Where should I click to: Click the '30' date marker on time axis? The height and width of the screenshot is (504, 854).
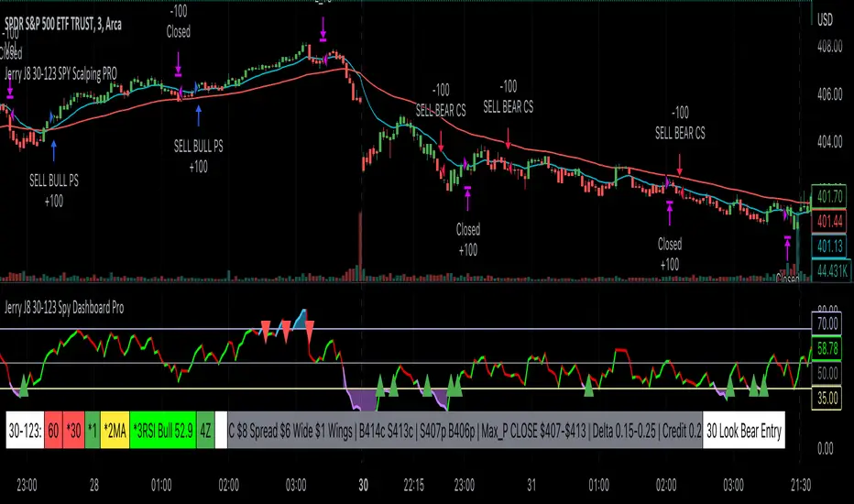click(363, 485)
